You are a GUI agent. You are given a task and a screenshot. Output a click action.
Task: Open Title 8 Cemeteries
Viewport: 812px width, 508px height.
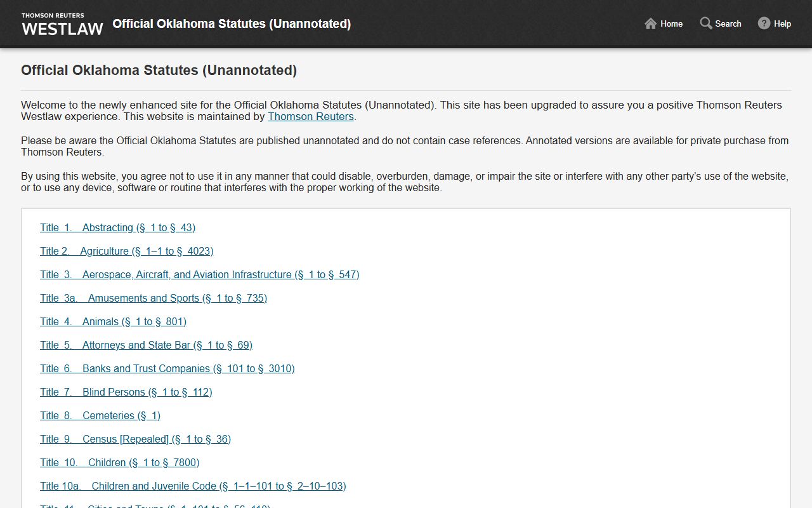(x=100, y=415)
